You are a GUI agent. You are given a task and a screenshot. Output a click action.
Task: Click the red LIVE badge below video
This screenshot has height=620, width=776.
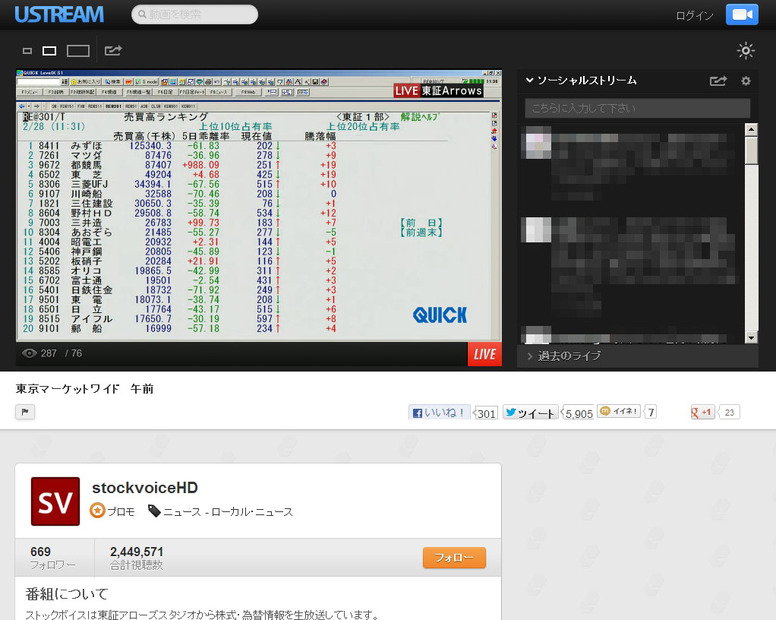tap(485, 354)
